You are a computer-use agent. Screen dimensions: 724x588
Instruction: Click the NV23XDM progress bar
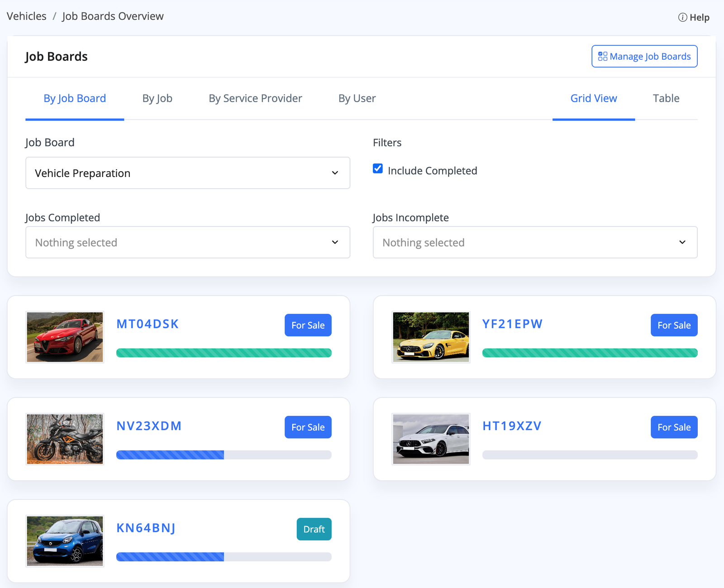pyautogui.click(x=224, y=455)
